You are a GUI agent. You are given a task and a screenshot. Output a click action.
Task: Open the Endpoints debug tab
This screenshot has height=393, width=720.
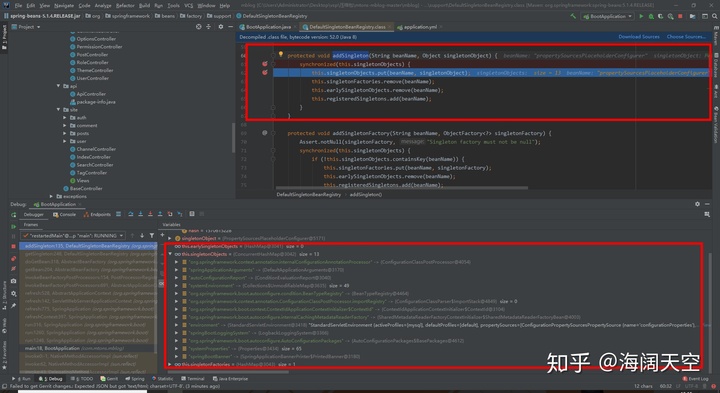pos(97,214)
